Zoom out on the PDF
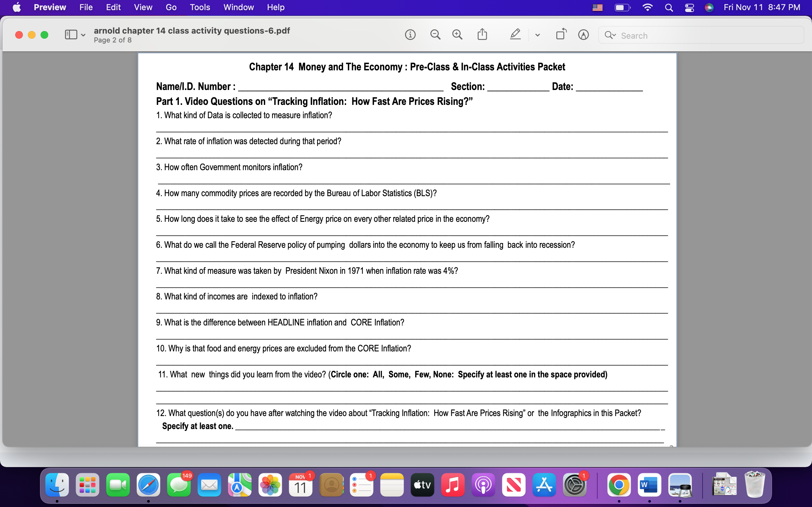The image size is (812, 507). tap(435, 34)
